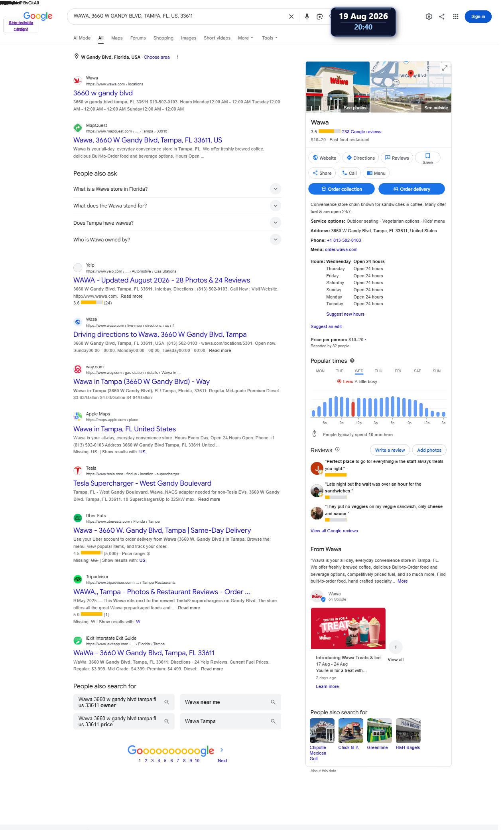The image size is (504, 830).
Task: Open the See outside street view thumbnail
Action: (x=411, y=100)
